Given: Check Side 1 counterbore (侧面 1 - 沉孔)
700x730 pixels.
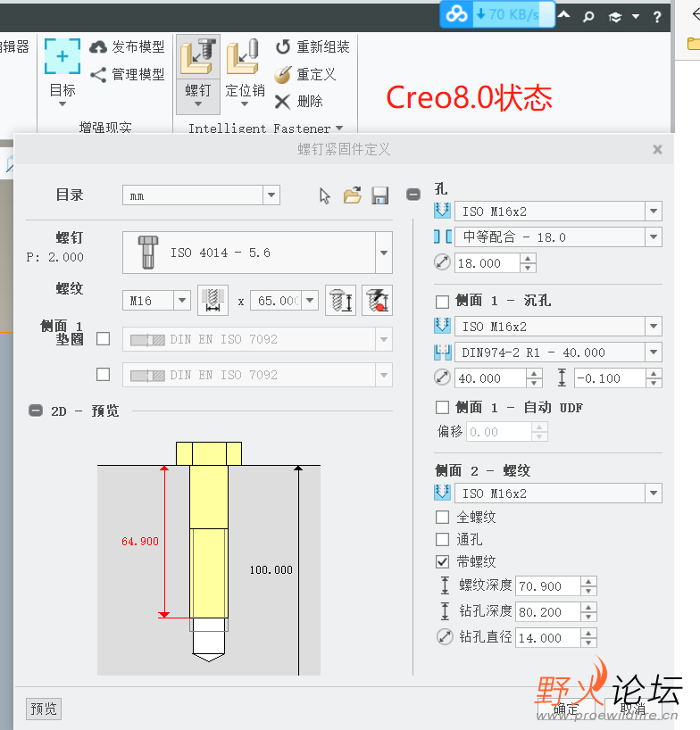Looking at the screenshot, I should tap(442, 302).
